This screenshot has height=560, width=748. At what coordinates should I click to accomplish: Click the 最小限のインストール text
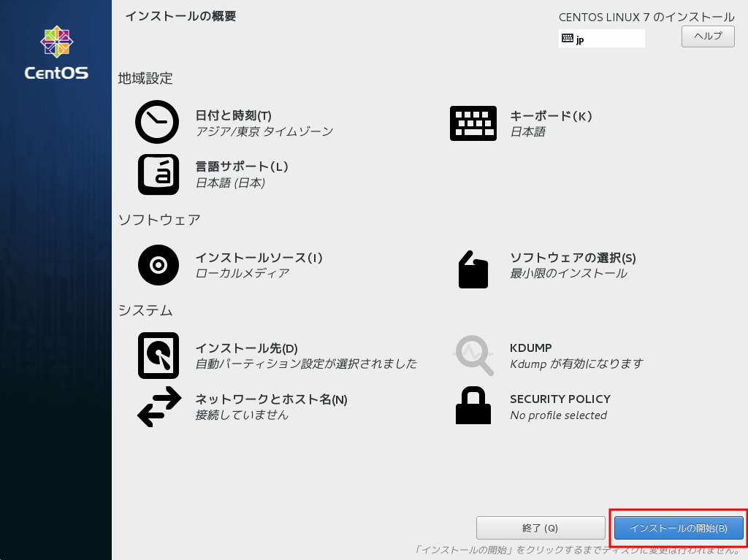click(x=568, y=273)
